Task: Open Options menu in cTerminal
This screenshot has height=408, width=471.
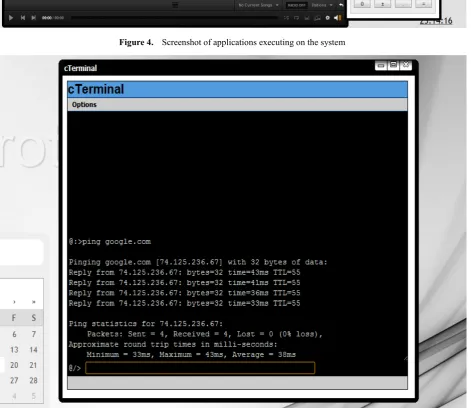Action: point(84,105)
